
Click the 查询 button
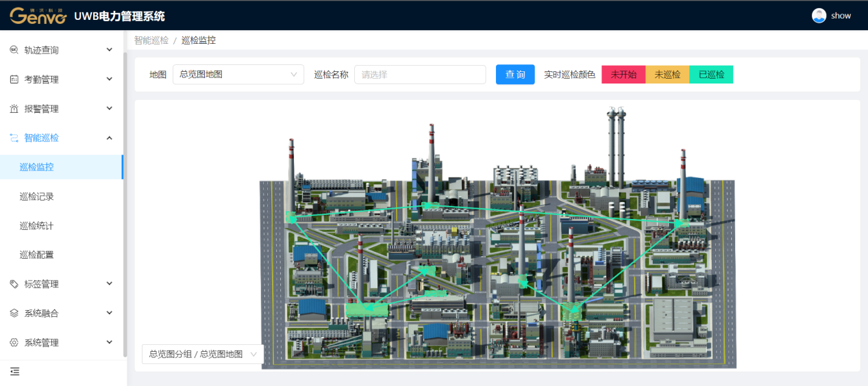515,75
